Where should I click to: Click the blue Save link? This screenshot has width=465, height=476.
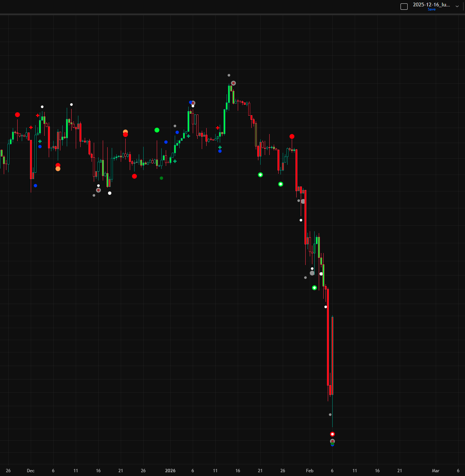(432, 9)
